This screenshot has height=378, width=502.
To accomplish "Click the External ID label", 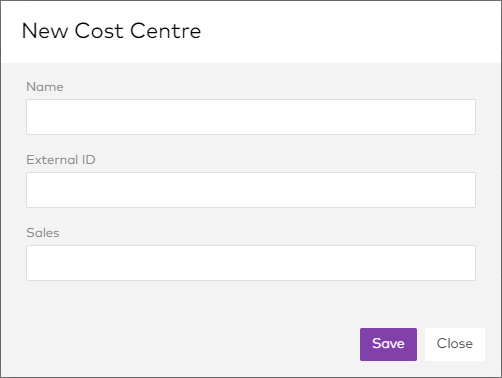I will pyautogui.click(x=61, y=160).
